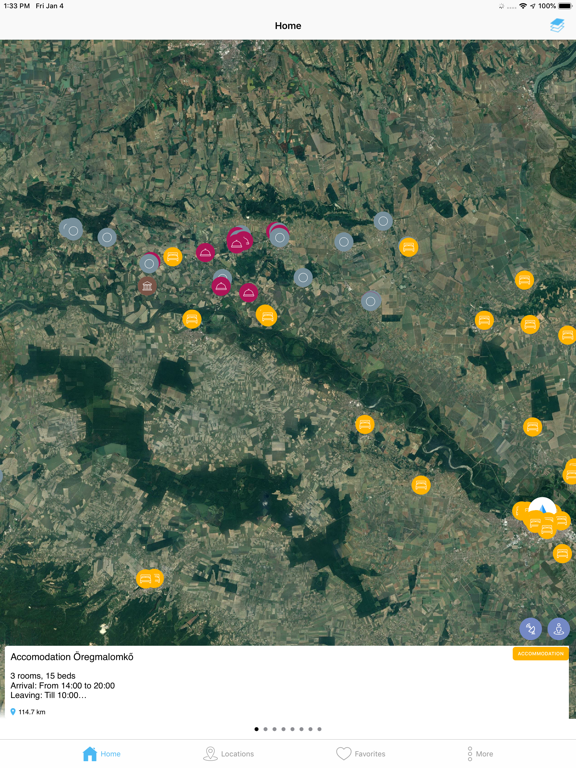Tap the orange ACCOMMODATION badge
The height and width of the screenshot is (768, 576).
pos(540,653)
